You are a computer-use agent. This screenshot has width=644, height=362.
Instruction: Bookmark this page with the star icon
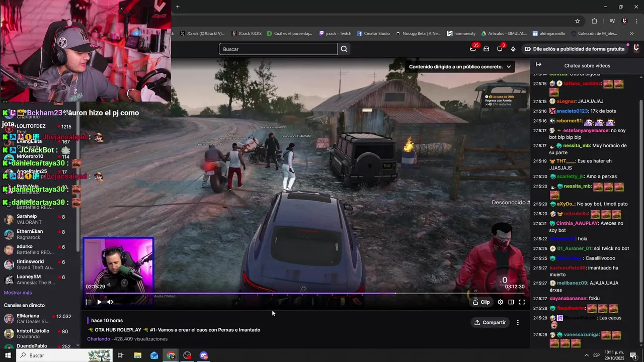tap(578, 21)
